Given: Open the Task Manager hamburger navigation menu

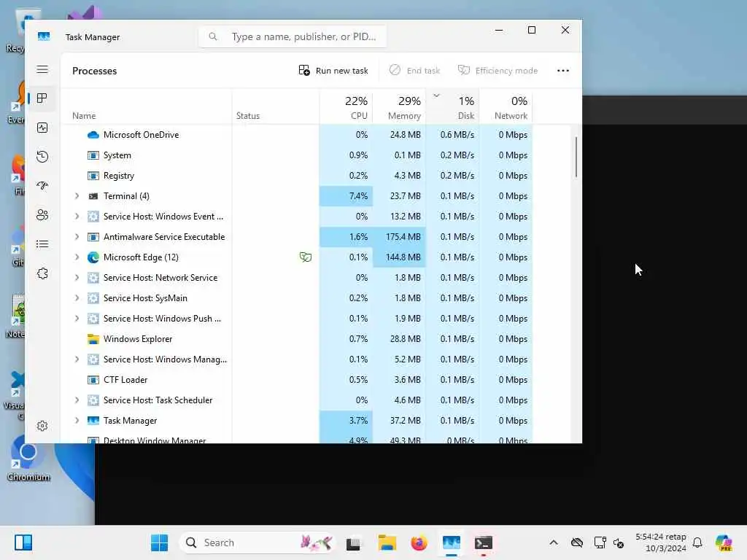Looking at the screenshot, I should point(42,69).
